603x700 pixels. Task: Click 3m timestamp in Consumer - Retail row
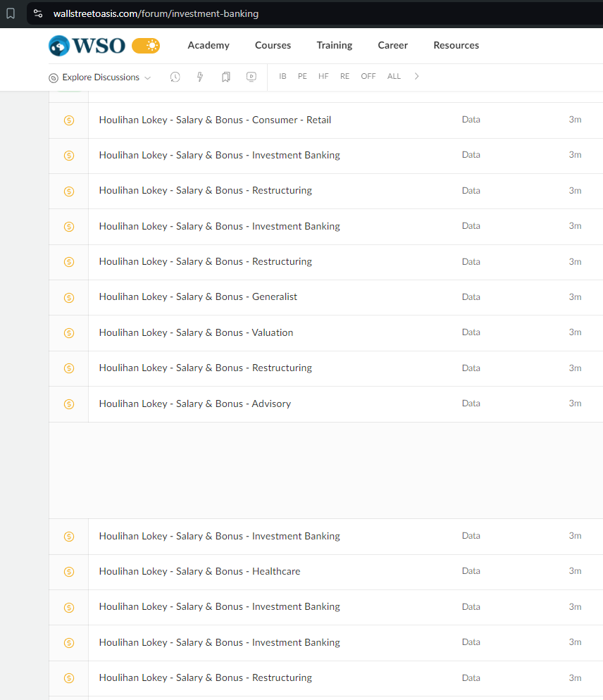click(x=575, y=120)
